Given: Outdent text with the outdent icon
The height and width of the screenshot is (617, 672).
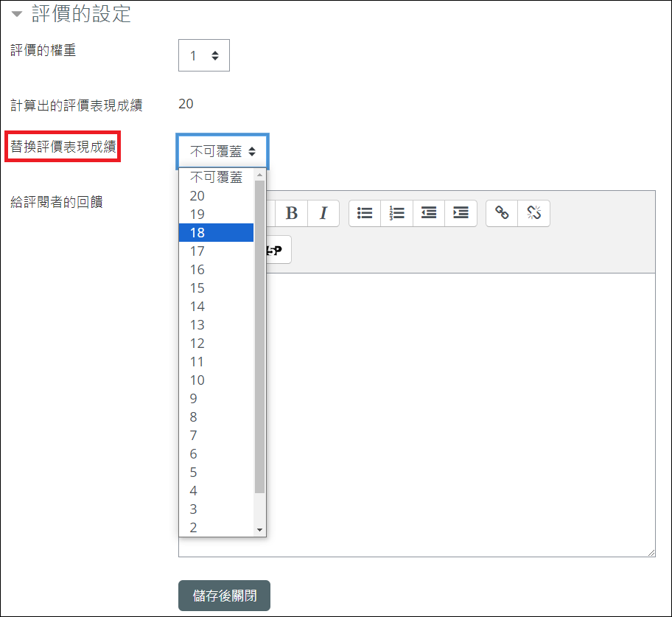Looking at the screenshot, I should click(x=429, y=213).
